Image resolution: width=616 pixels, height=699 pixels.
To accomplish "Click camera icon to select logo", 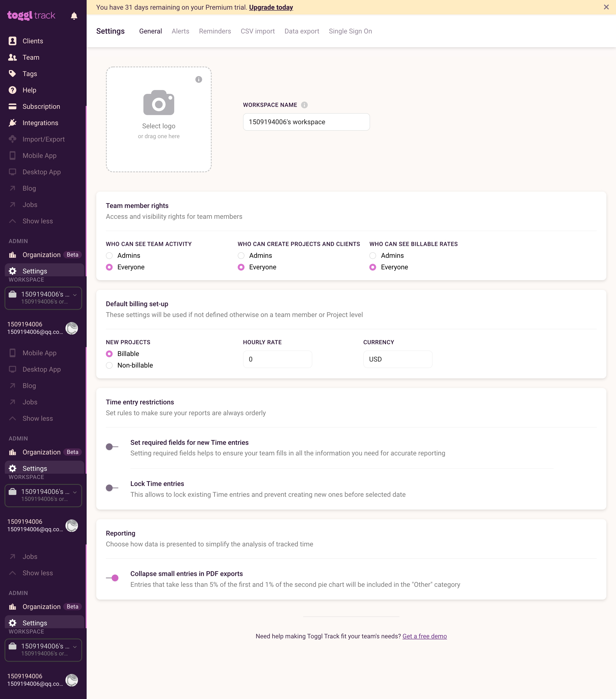I will point(159,103).
